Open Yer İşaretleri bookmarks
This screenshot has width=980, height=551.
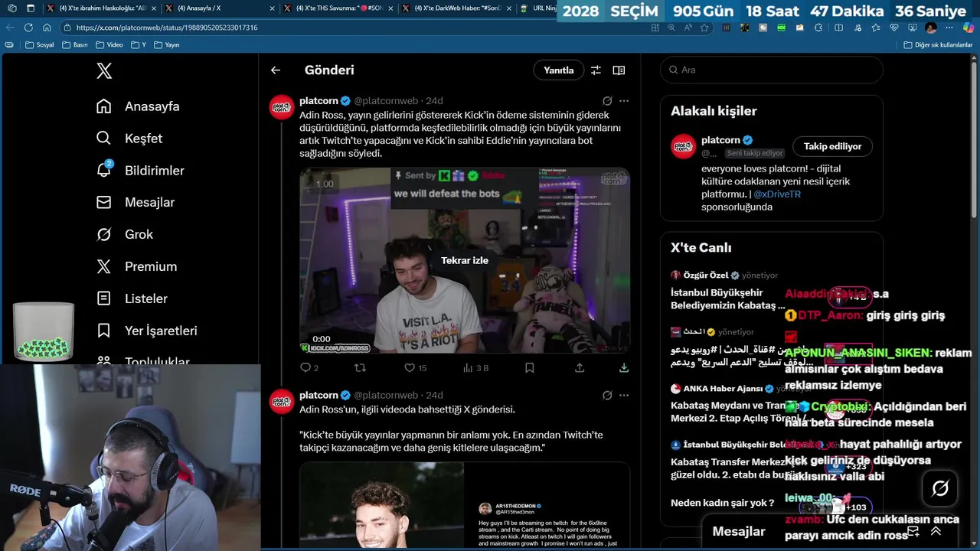(147, 331)
